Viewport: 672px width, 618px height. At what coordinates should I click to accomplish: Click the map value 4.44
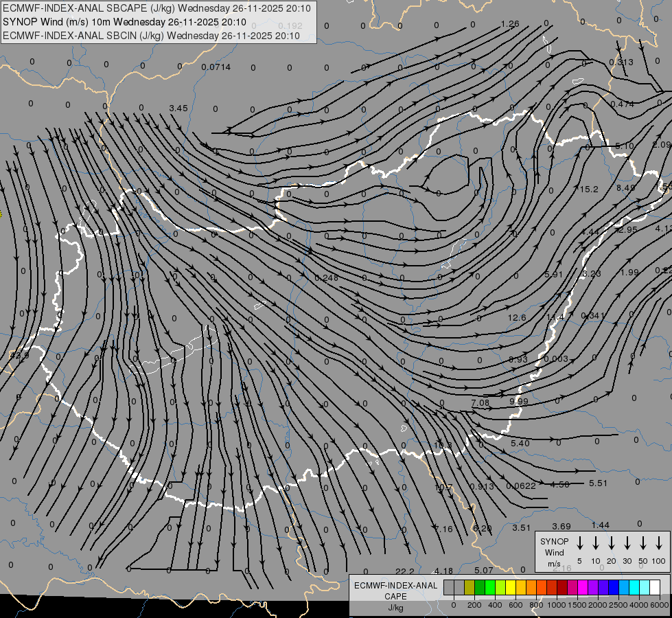point(590,232)
